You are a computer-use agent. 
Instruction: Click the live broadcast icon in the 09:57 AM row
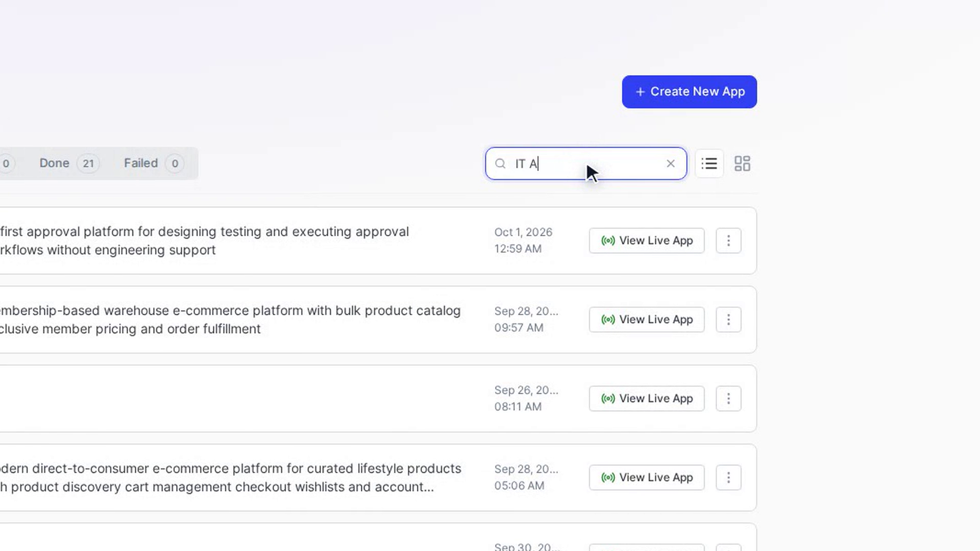(x=608, y=319)
